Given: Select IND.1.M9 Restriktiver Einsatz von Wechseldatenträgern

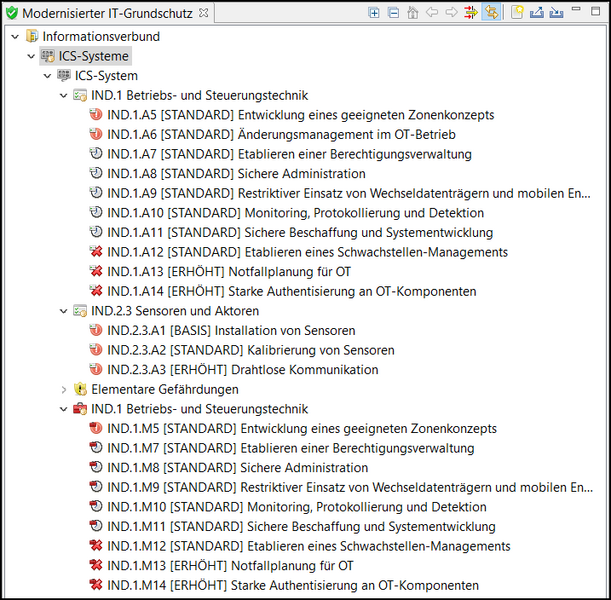Looking at the screenshot, I should 350,487.
